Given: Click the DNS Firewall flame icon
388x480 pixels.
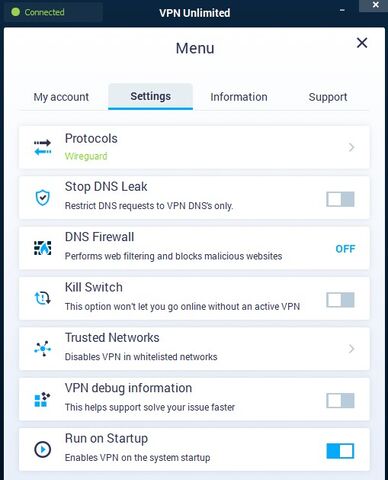Looking at the screenshot, I should click(43, 248).
